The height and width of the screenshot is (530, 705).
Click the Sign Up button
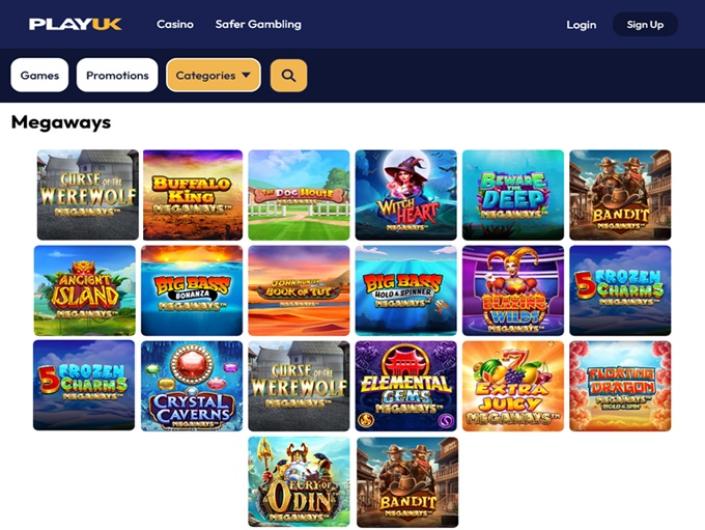[645, 25]
